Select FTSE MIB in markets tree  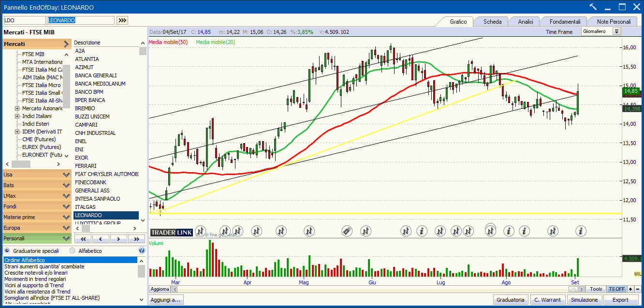(33, 54)
